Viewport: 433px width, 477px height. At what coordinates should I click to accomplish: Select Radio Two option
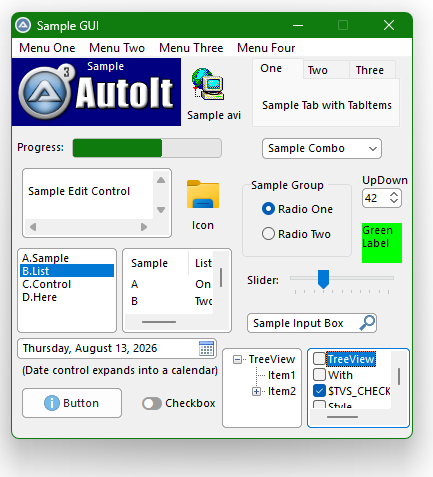(x=296, y=234)
